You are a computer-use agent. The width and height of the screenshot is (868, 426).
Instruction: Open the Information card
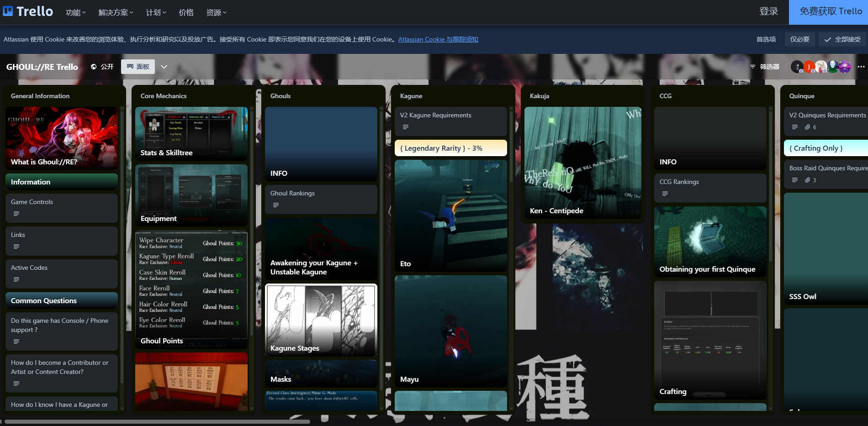(62, 182)
